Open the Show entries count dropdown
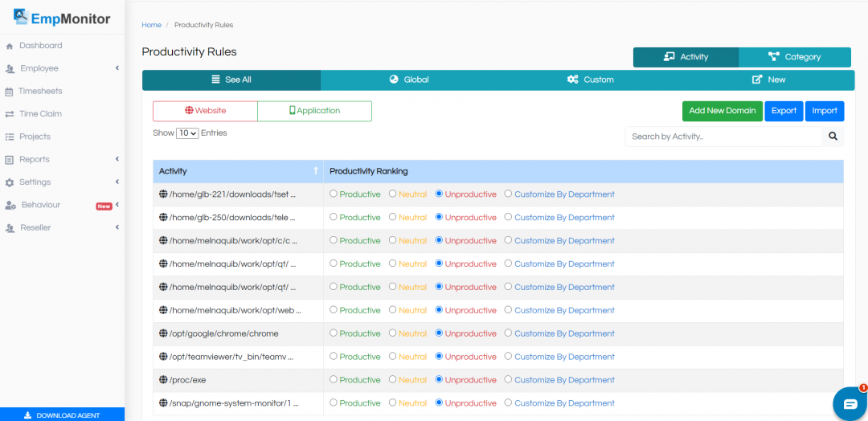Screen dimensions: 868x421 point(187,133)
